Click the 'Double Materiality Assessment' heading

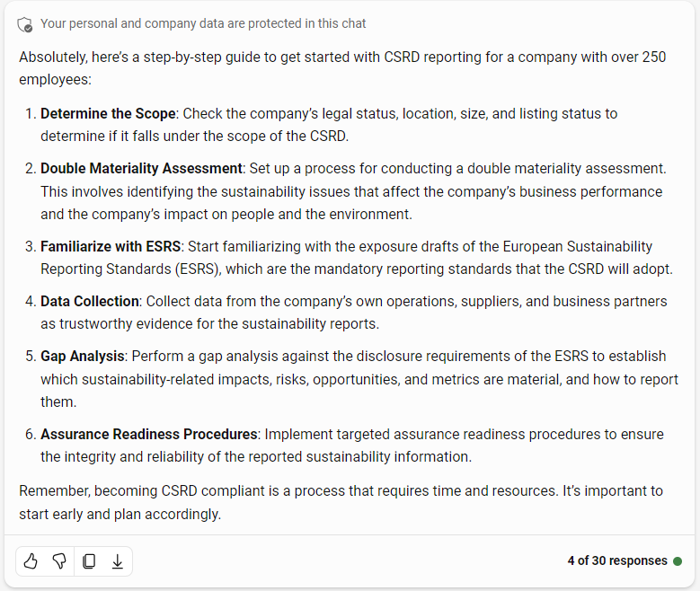point(141,169)
